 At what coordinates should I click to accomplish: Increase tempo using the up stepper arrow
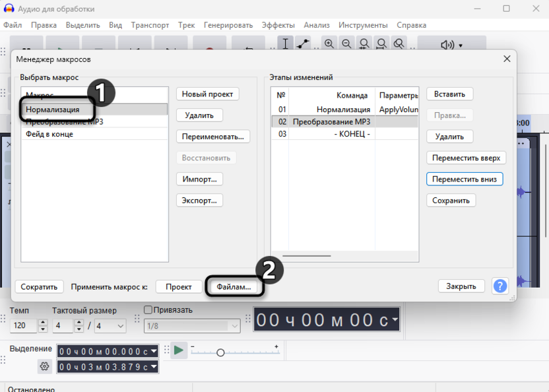(x=43, y=323)
